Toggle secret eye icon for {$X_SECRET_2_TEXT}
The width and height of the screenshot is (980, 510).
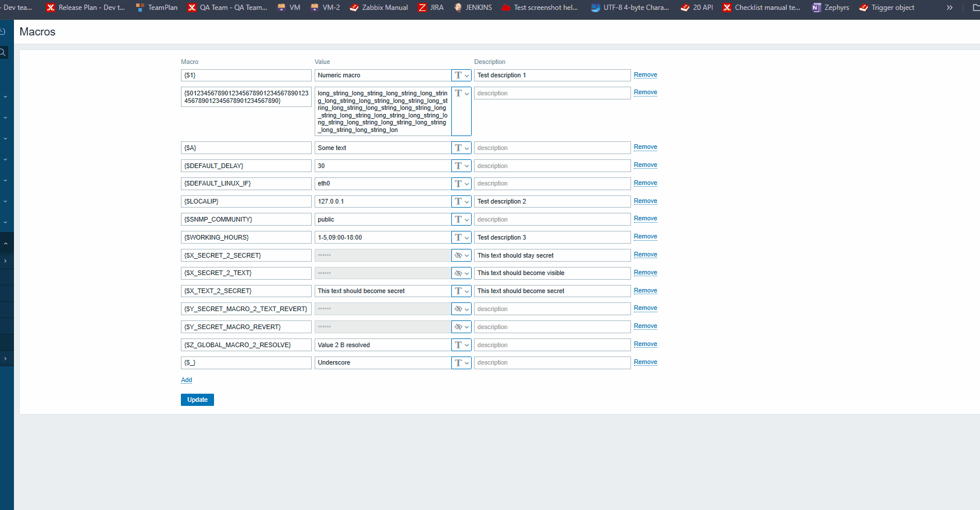point(461,273)
